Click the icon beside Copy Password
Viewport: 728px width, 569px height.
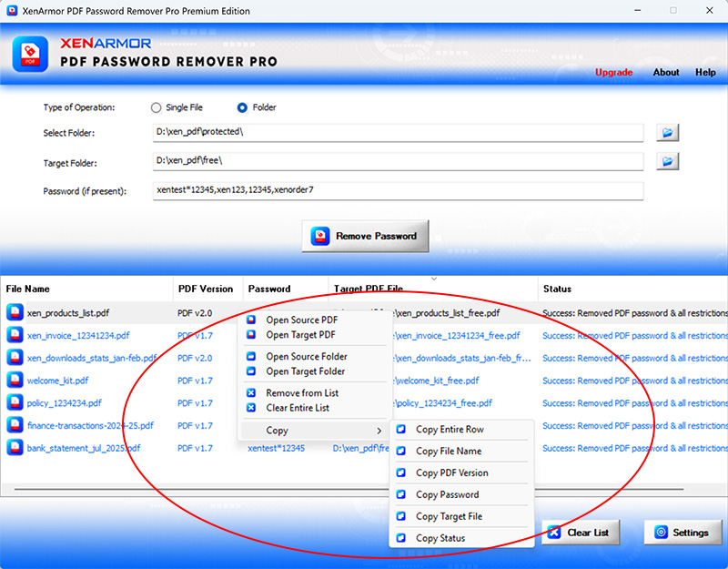click(401, 494)
